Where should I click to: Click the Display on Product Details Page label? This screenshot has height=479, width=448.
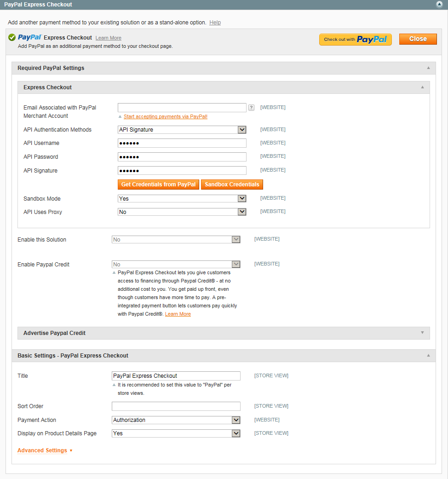57,433
